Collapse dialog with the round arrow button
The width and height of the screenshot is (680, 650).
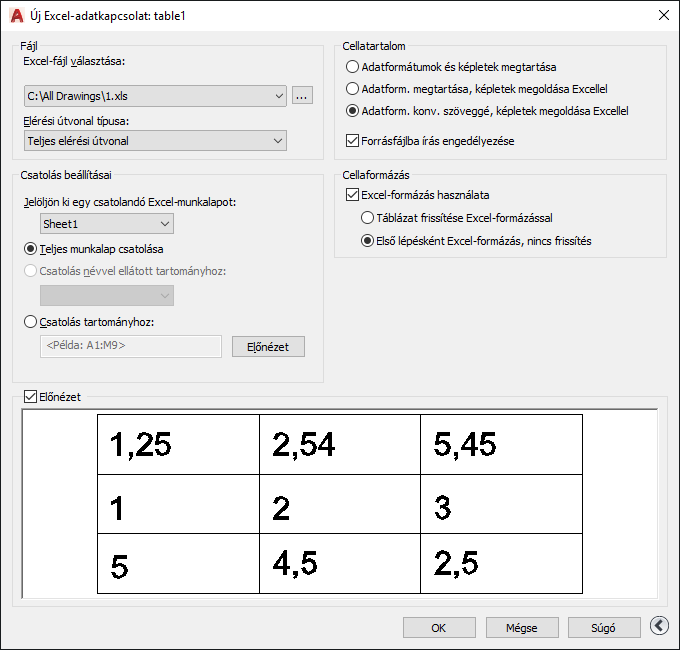pos(659,625)
